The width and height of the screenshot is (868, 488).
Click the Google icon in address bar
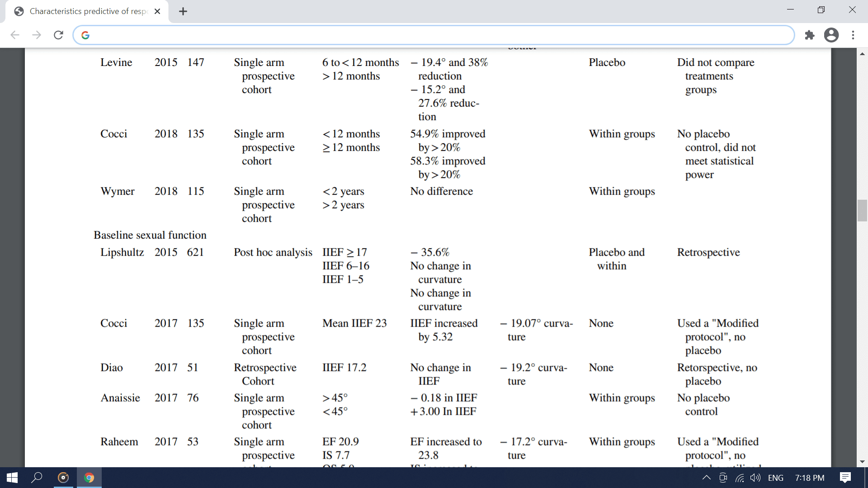(85, 35)
